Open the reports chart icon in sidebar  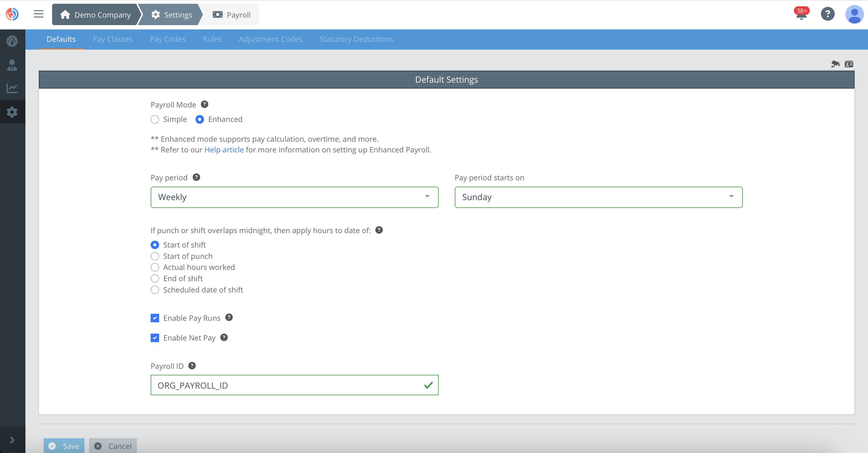click(12, 88)
